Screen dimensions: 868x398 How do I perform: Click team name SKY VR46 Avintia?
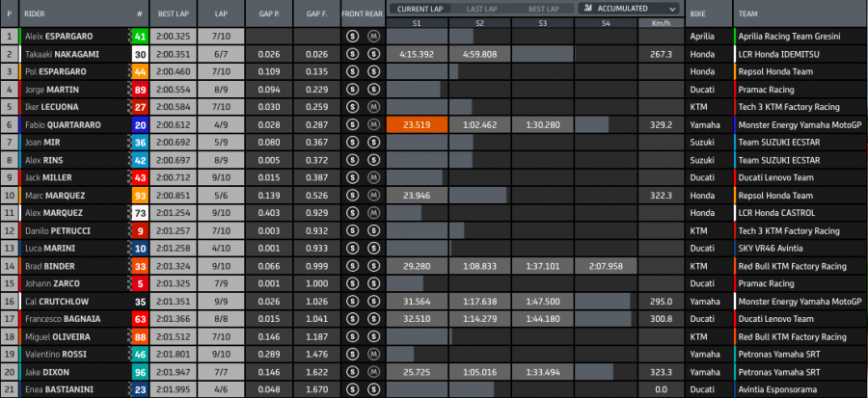(x=771, y=249)
